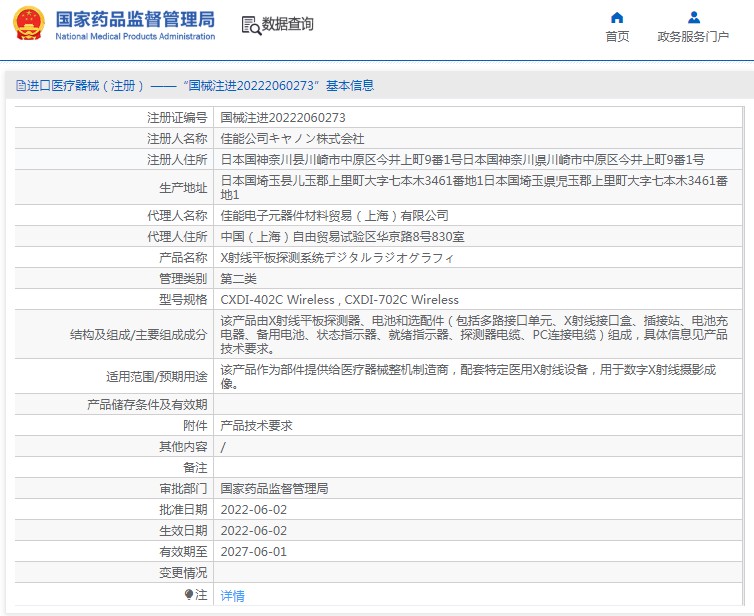Image resolution: width=754 pixels, height=616 pixels.
Task: Select 生效日期 value 2022-06-02
Action: [x=253, y=531]
